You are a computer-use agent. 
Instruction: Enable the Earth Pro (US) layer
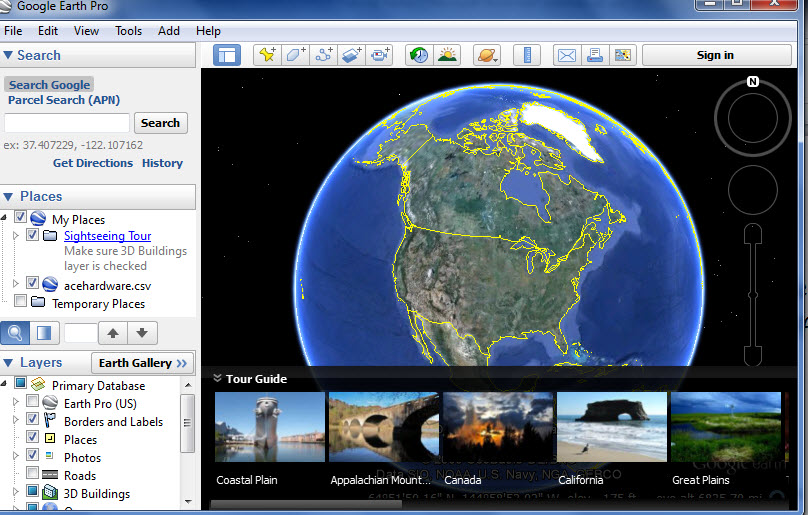click(x=32, y=401)
